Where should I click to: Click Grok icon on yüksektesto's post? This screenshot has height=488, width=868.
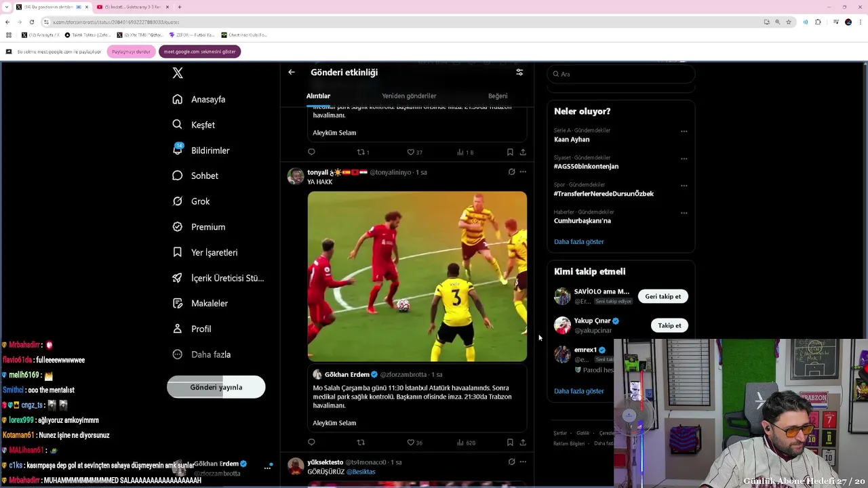click(x=511, y=462)
